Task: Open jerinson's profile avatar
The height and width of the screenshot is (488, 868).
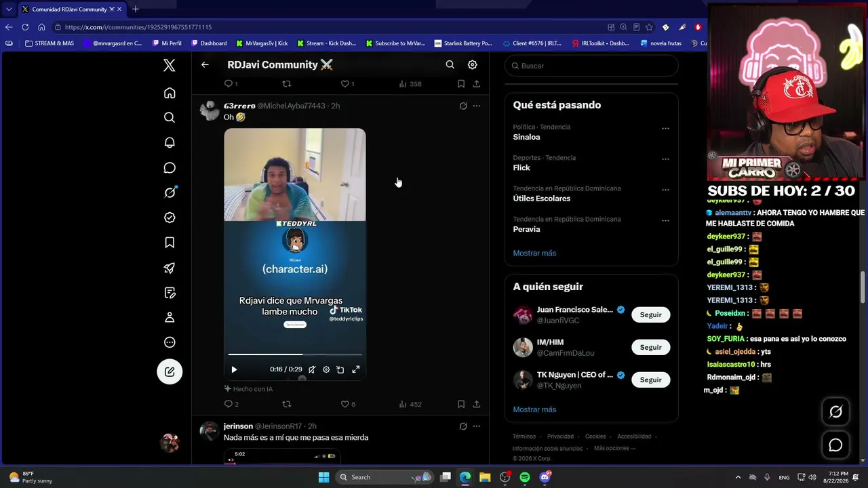Action: tap(209, 431)
